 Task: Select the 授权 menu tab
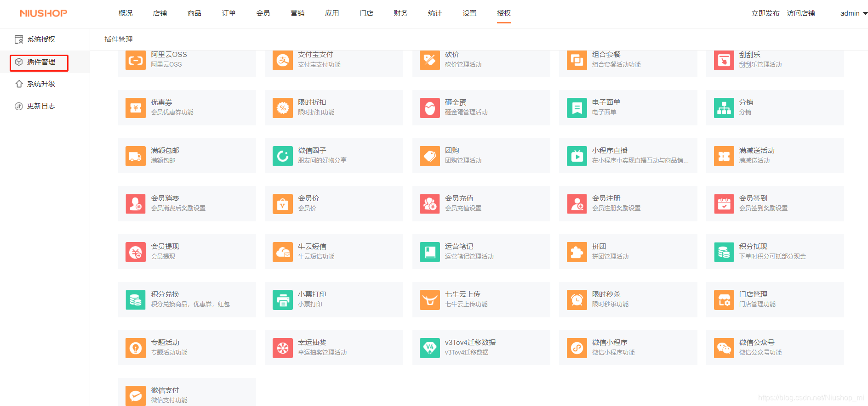[x=504, y=13]
